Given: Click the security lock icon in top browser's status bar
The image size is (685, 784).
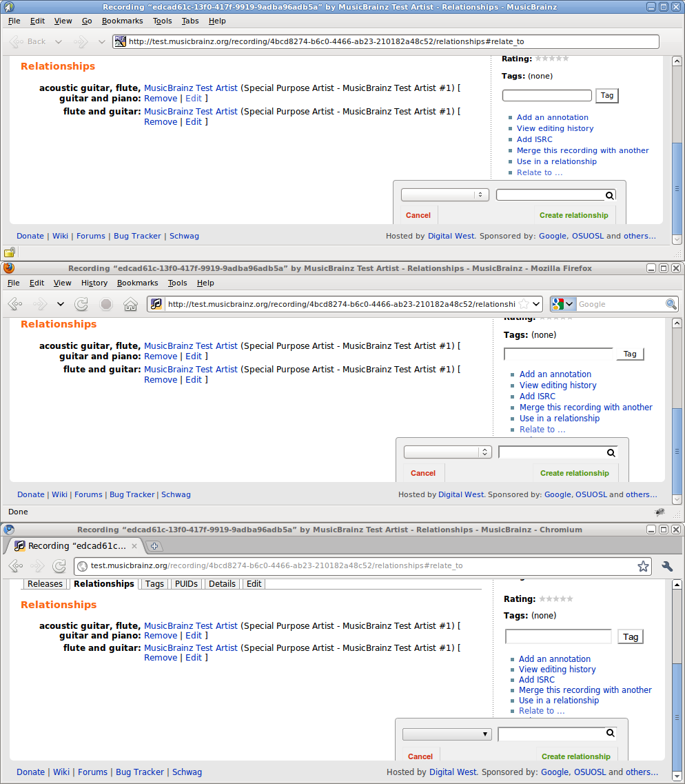Looking at the screenshot, I should point(10,252).
